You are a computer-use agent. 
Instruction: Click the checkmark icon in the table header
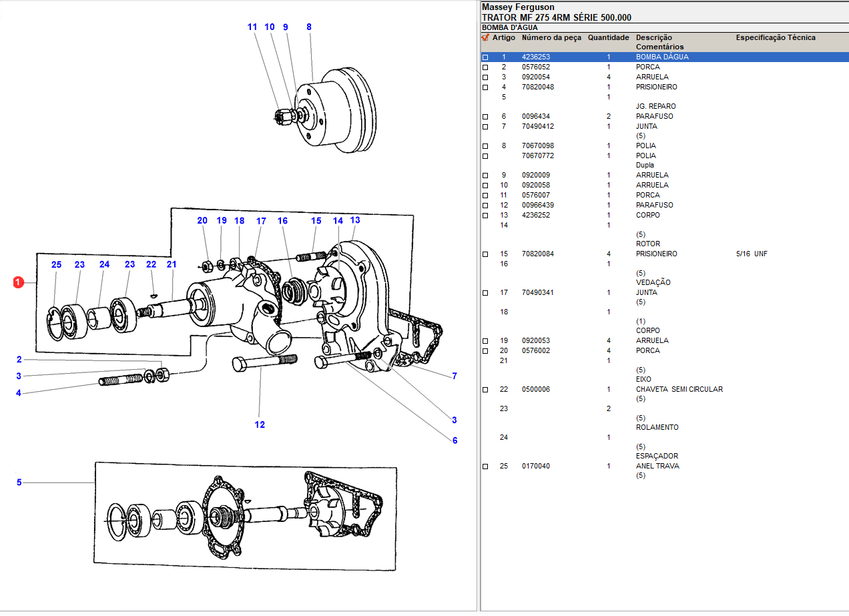485,38
